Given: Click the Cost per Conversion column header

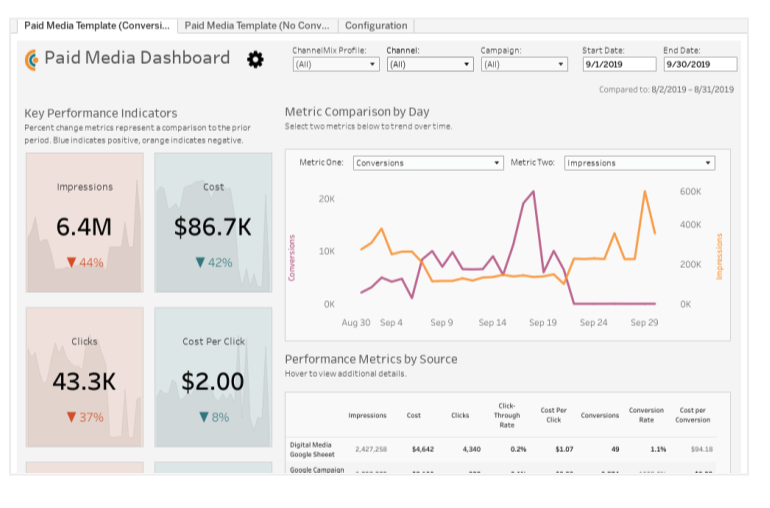Looking at the screenshot, I should click(x=692, y=415).
